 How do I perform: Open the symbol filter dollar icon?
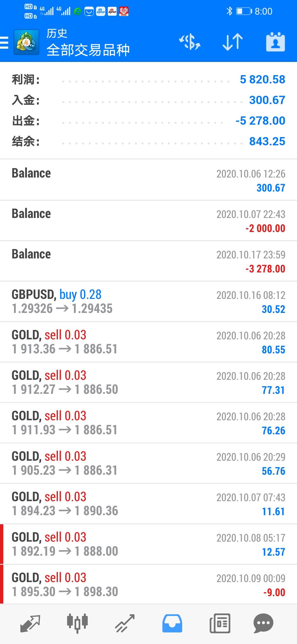(190, 42)
